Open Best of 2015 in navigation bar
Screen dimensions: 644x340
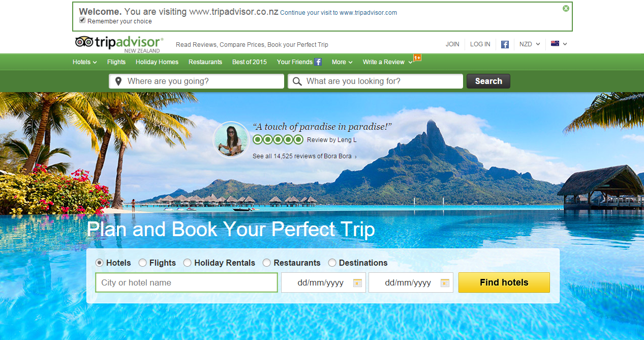(250, 62)
